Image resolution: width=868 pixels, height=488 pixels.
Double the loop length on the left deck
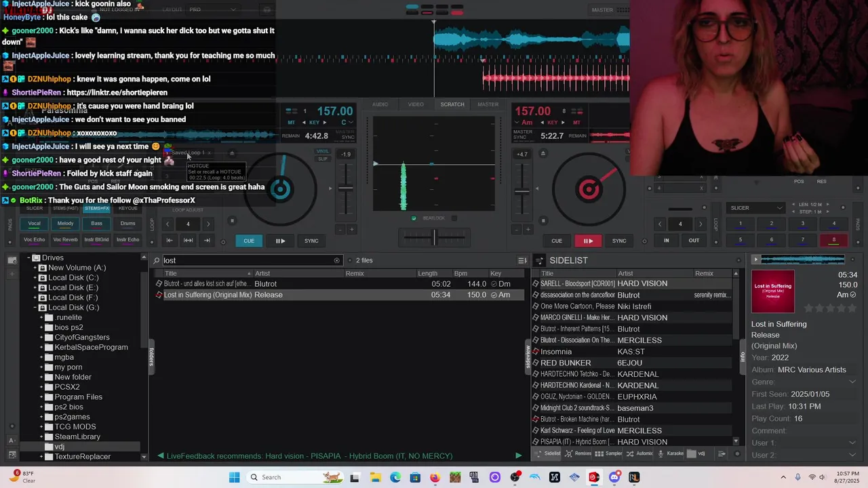208,224
